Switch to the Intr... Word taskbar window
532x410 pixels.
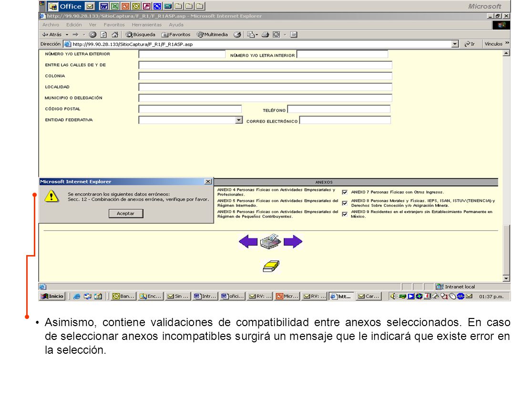pyautogui.click(x=205, y=297)
